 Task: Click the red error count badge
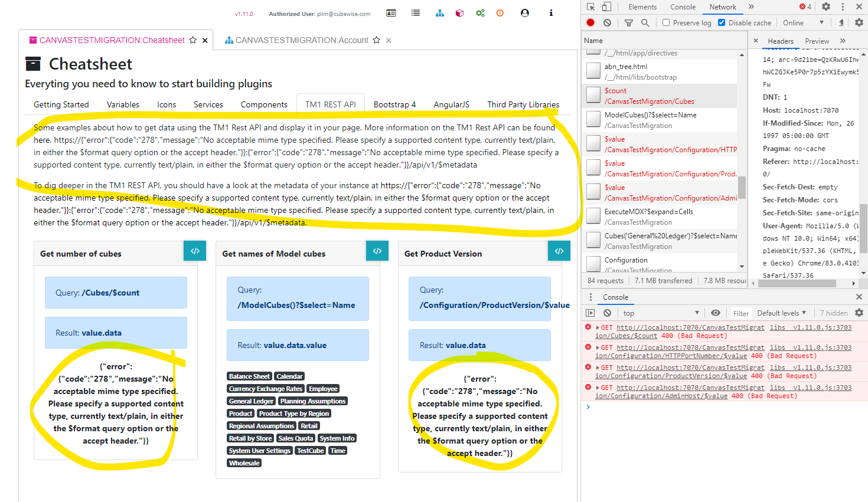tap(805, 6)
